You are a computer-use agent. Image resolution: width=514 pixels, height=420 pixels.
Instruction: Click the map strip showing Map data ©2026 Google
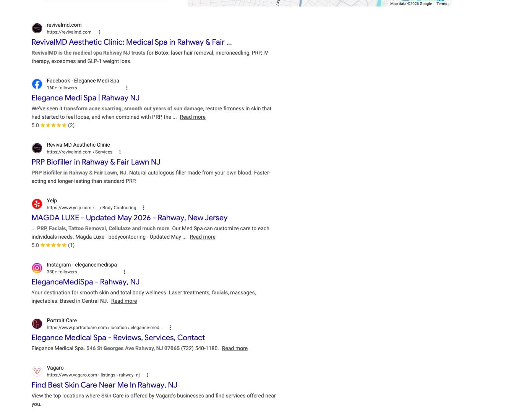[x=319, y=3]
